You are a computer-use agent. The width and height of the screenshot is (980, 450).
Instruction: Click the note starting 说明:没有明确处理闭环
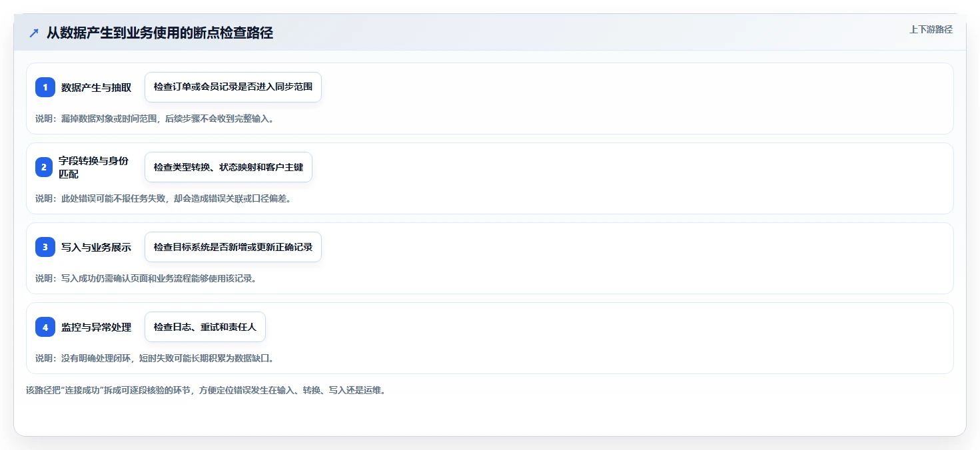tap(155, 358)
